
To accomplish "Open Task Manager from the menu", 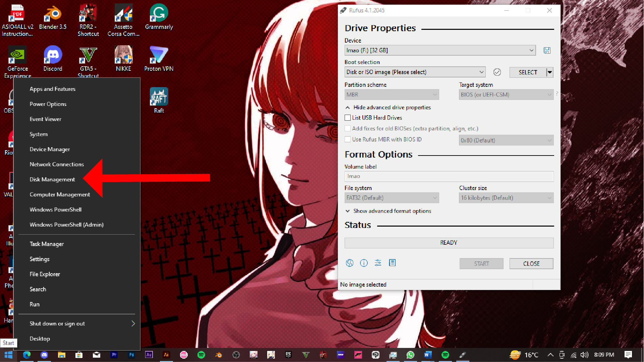I will click(77, 244).
